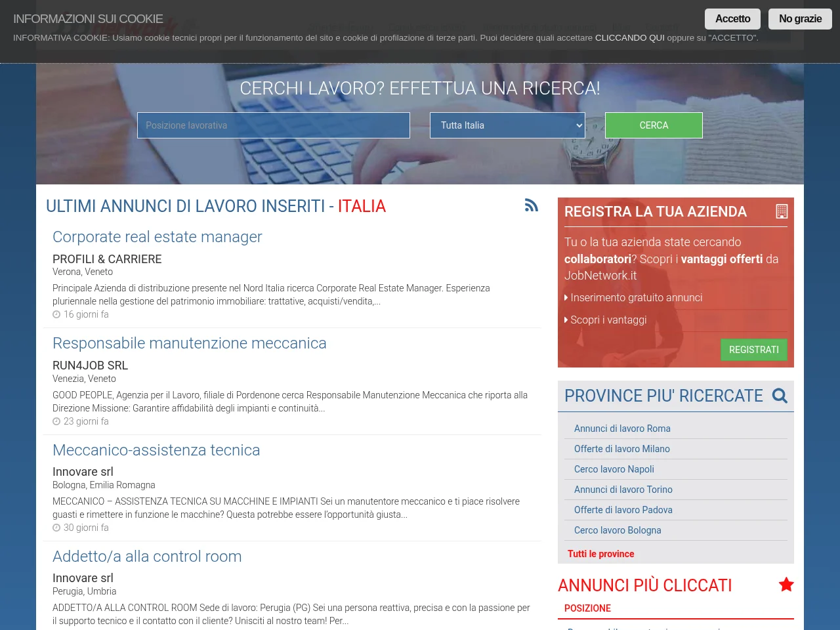Open the CLICCANDO QUI cookie settings link
This screenshot has height=630, width=840.
(x=629, y=38)
